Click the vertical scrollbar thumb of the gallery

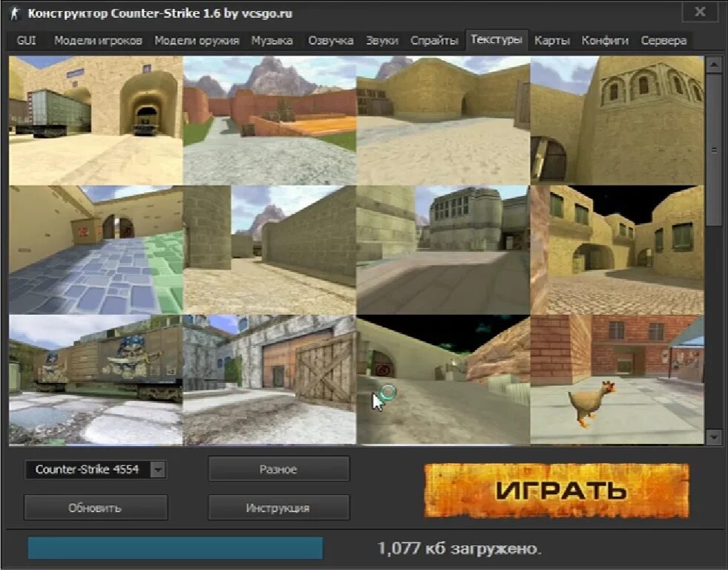point(714,150)
